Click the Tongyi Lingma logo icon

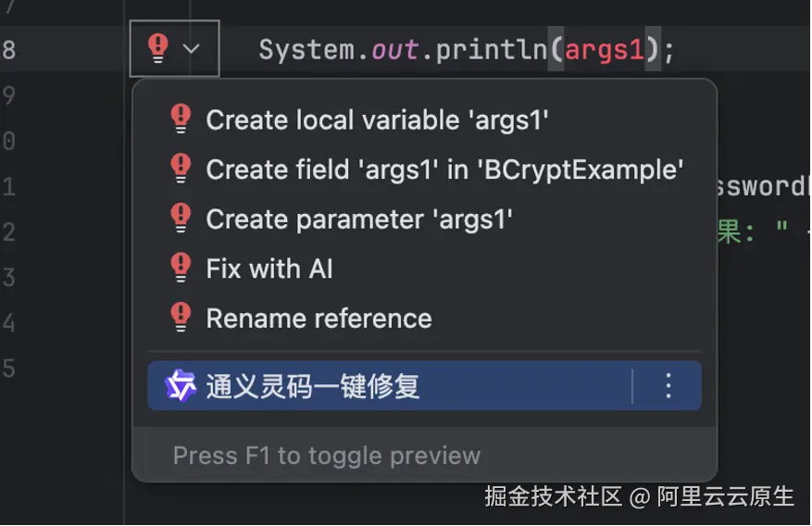(x=180, y=385)
